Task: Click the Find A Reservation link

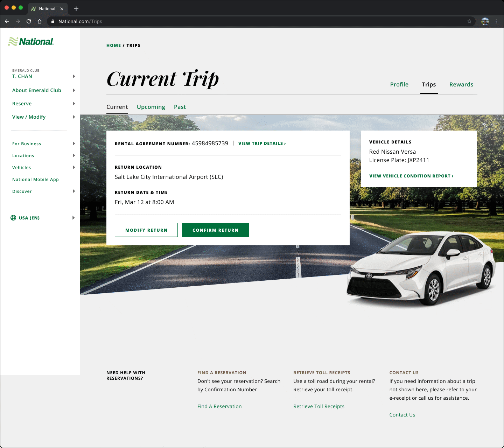Action: (219, 406)
